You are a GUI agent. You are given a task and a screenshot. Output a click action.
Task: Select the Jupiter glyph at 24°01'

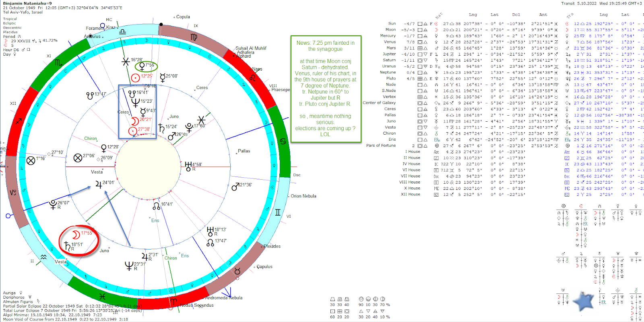click(99, 185)
